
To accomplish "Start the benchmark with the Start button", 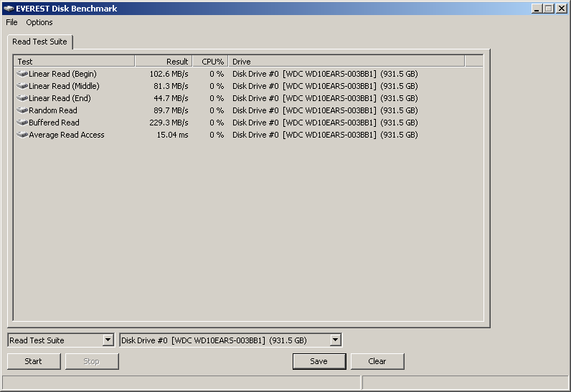I will [x=34, y=361].
